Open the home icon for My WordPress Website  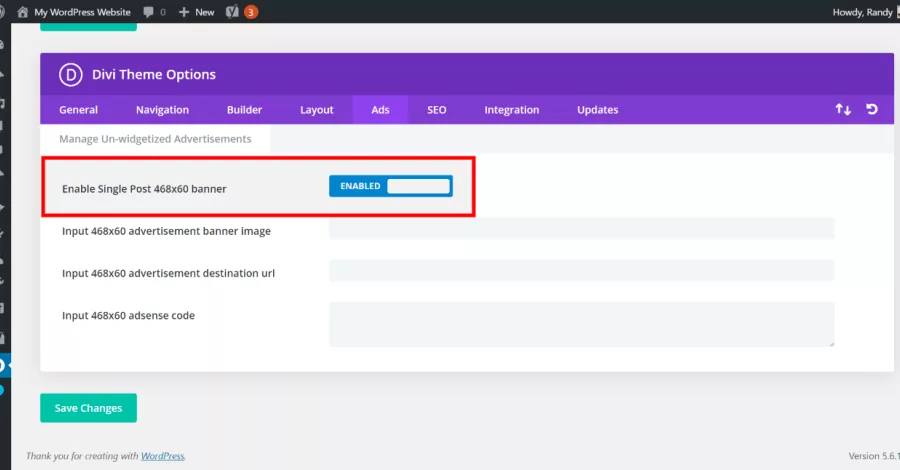pos(22,12)
